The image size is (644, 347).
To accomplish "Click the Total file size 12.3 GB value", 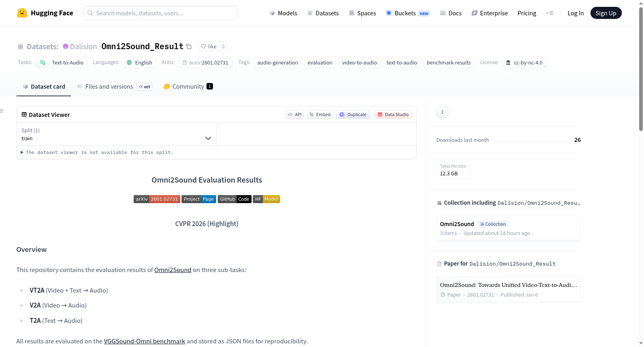I will pos(449,174).
